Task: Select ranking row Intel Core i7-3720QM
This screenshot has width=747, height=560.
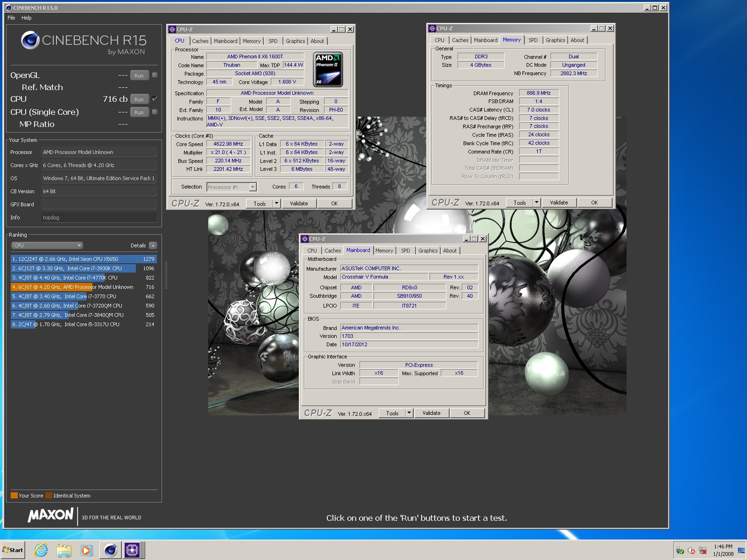Action: [84, 306]
